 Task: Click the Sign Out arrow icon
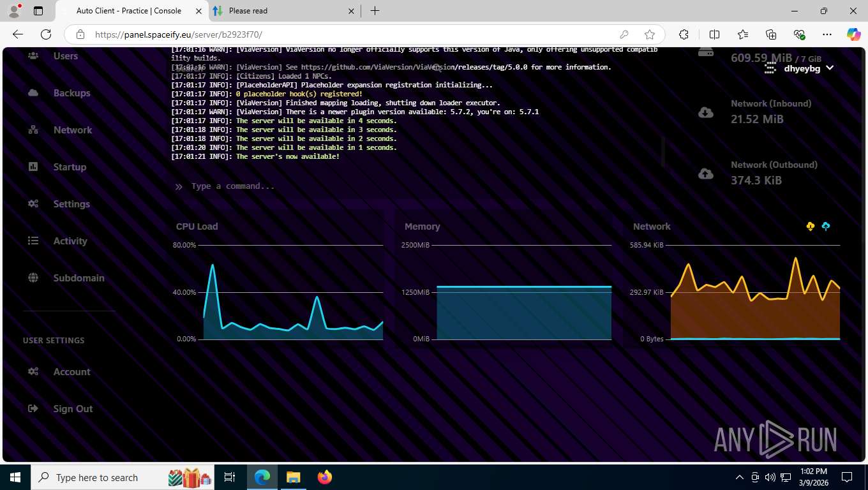[33, 409]
